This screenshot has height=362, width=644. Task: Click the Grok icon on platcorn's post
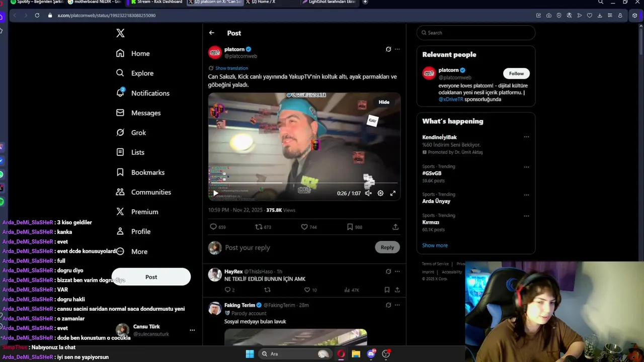(x=388, y=49)
